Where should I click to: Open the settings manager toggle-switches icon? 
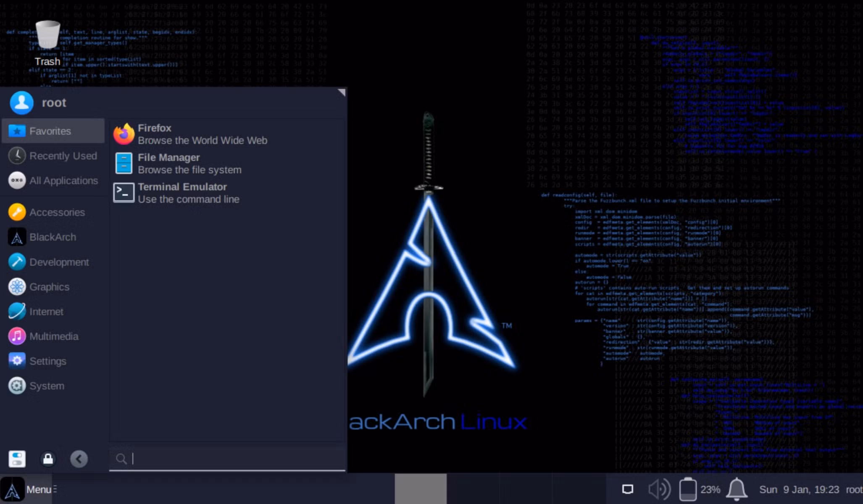(17, 459)
